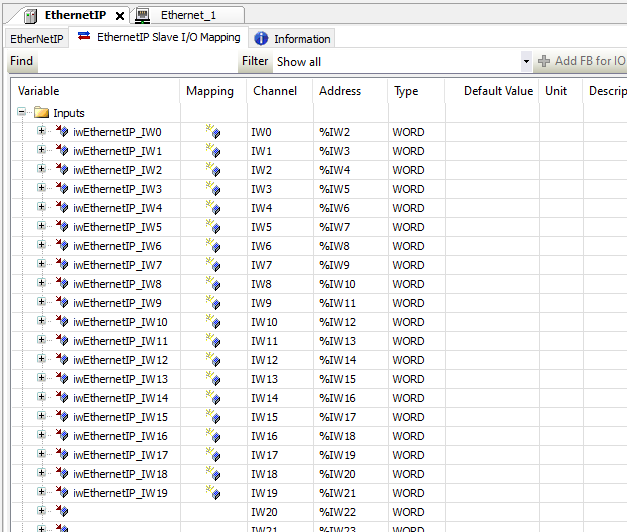Viewport: 627px width, 532px height.
Task: Open the Information tab
Action: (x=292, y=39)
